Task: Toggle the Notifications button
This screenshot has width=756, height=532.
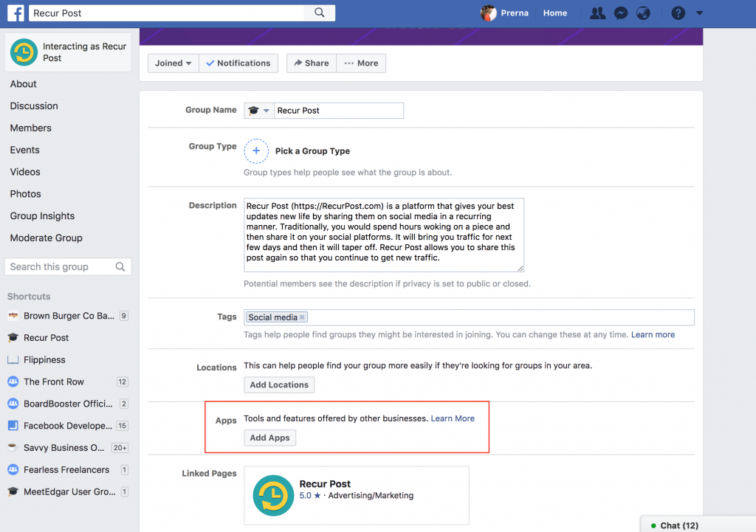Action: pyautogui.click(x=238, y=63)
